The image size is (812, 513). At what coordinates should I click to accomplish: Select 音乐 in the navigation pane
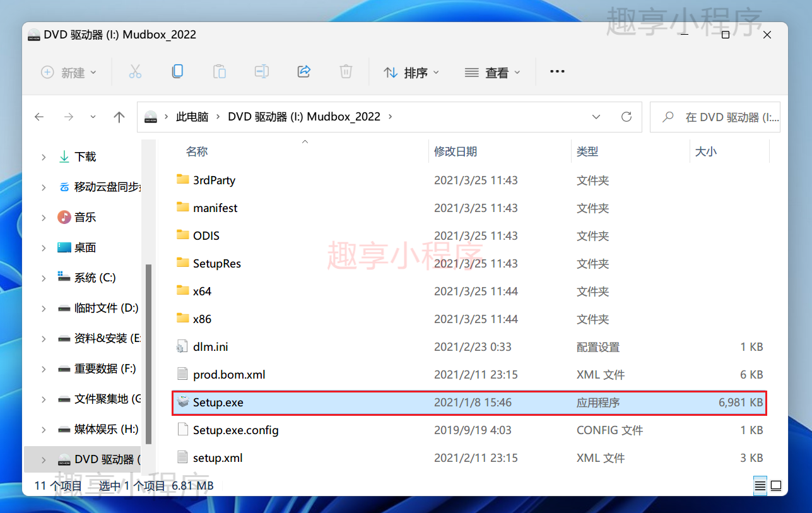click(x=85, y=217)
